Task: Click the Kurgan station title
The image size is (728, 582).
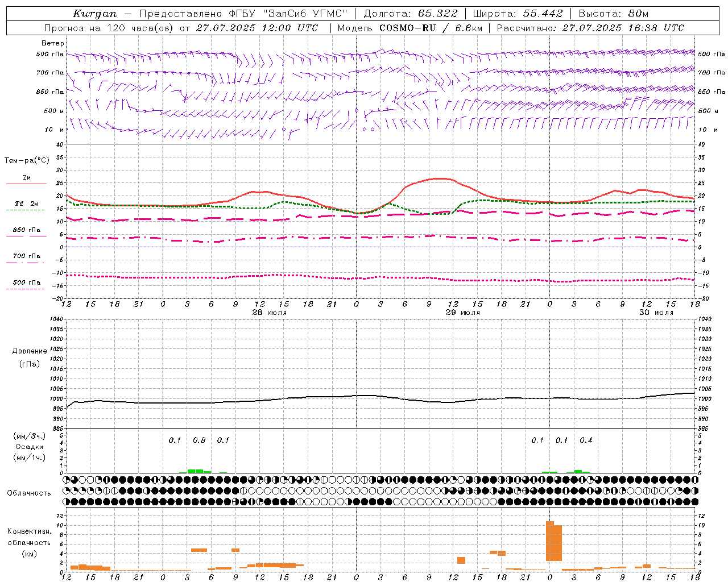Action: coord(94,14)
